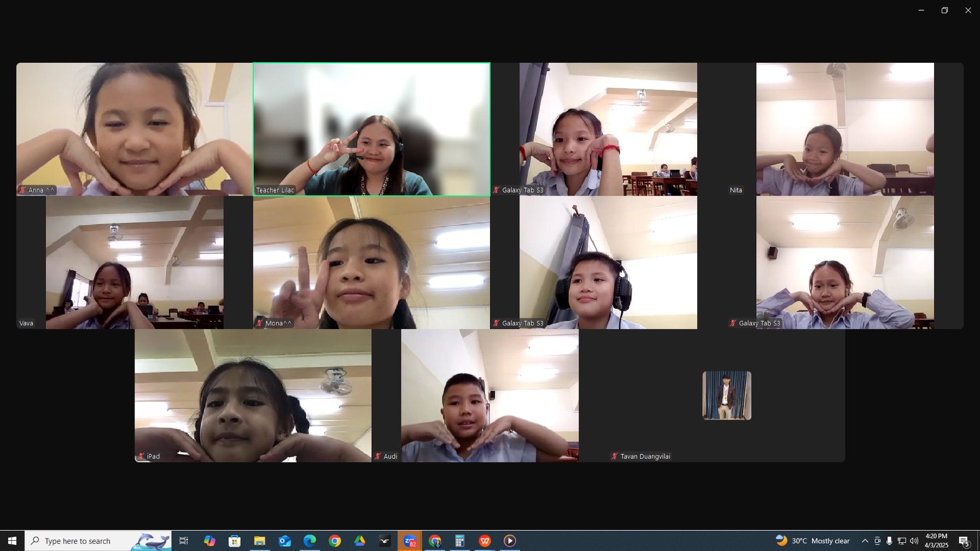Open the clock showing 4:20 PM
The width and height of the screenshot is (980, 551).
pos(936,541)
